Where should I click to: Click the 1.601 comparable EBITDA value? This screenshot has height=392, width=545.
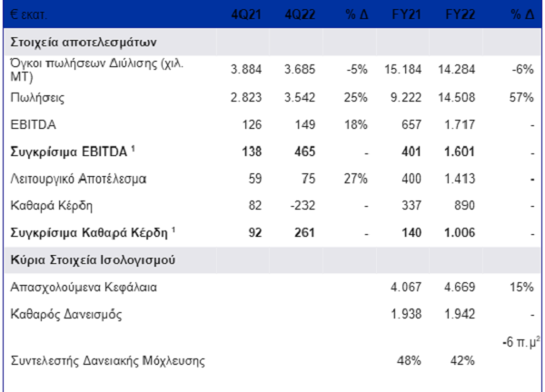click(x=461, y=151)
